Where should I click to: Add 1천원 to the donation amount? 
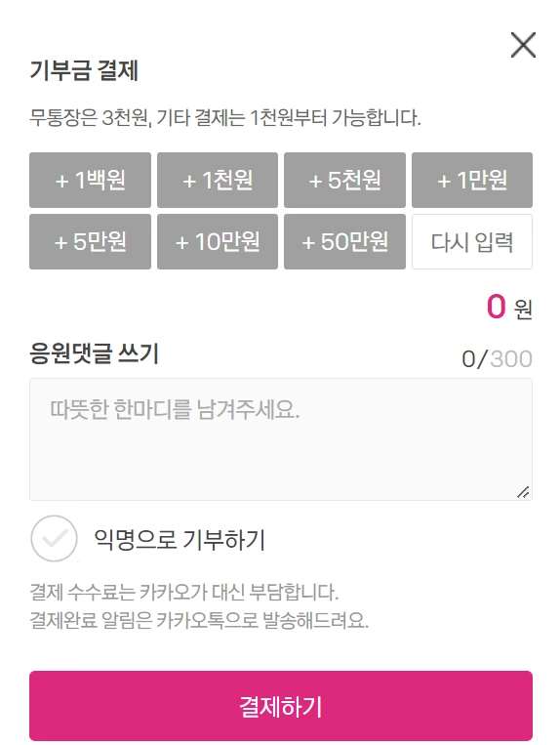pyautogui.click(x=218, y=180)
